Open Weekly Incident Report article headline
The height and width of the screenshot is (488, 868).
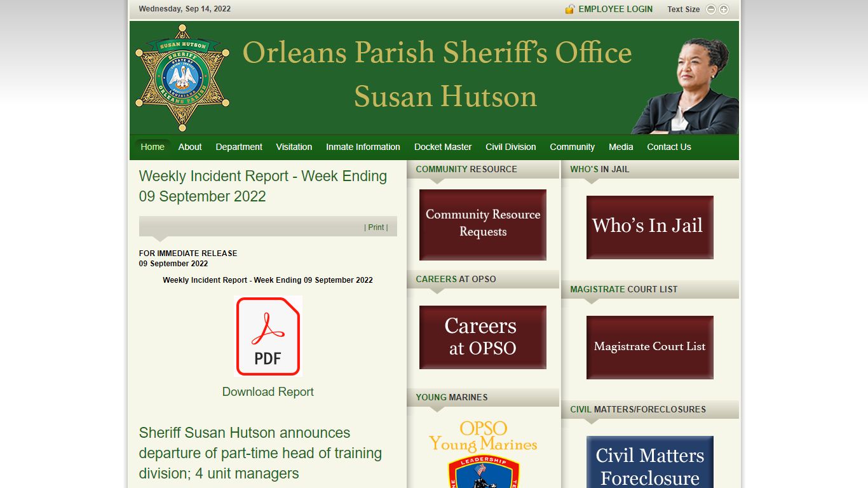click(x=263, y=186)
